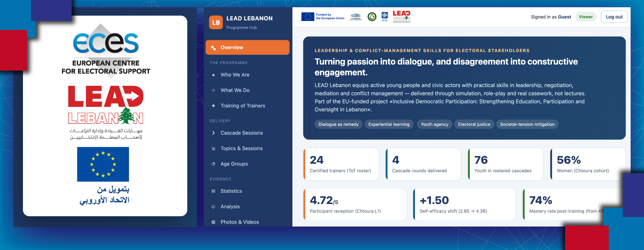This screenshot has height=250, width=644.
Task: Select the Societal-tension mitigation tag
Action: (x=527, y=124)
